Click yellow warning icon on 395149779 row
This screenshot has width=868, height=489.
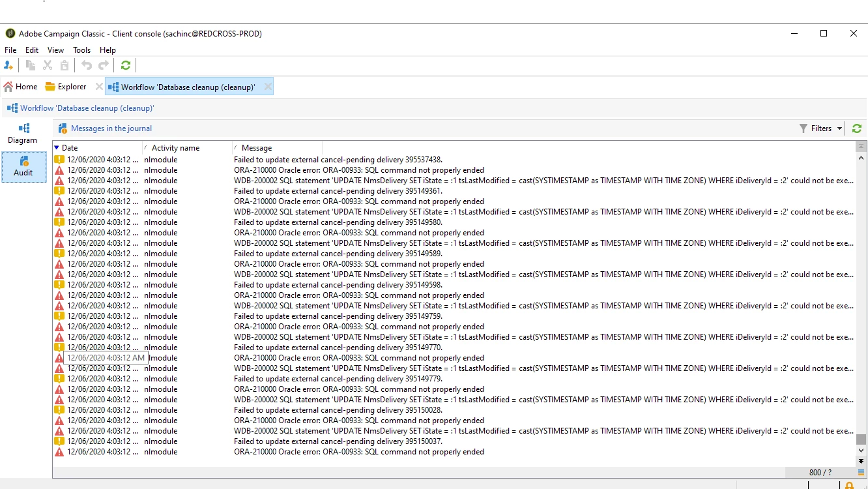tap(59, 379)
